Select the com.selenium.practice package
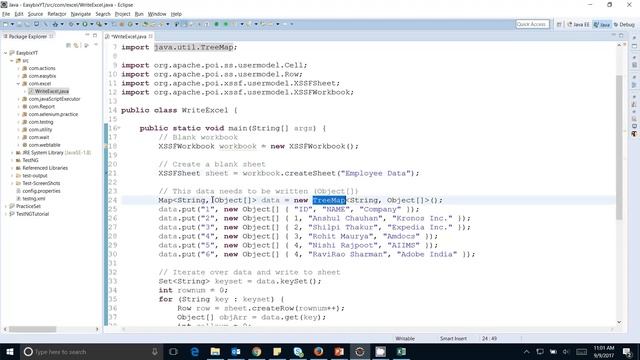 53,114
